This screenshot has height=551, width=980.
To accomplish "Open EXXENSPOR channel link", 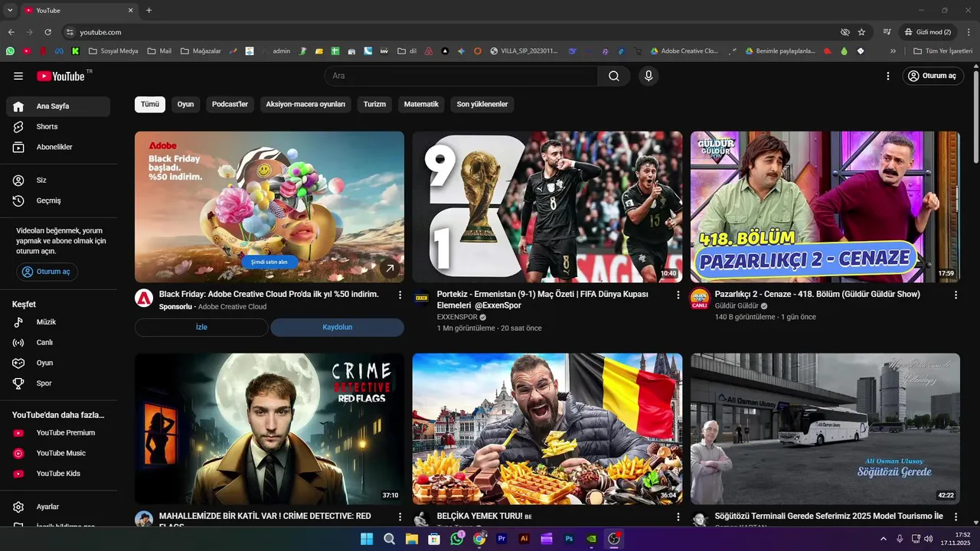I will click(457, 317).
